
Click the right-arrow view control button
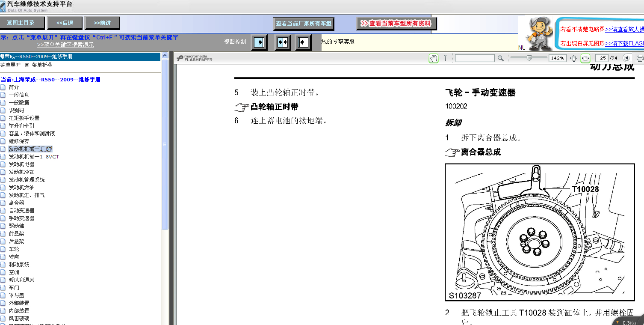(x=259, y=42)
